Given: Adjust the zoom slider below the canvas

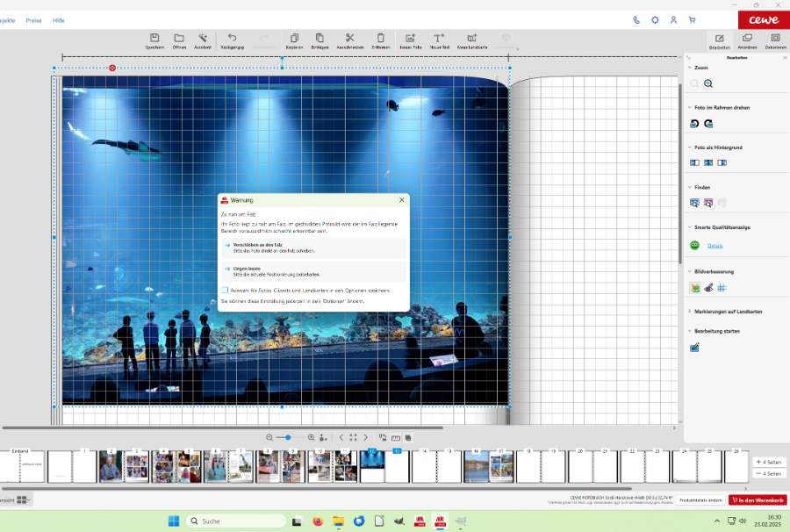Looking at the screenshot, I should [288, 437].
